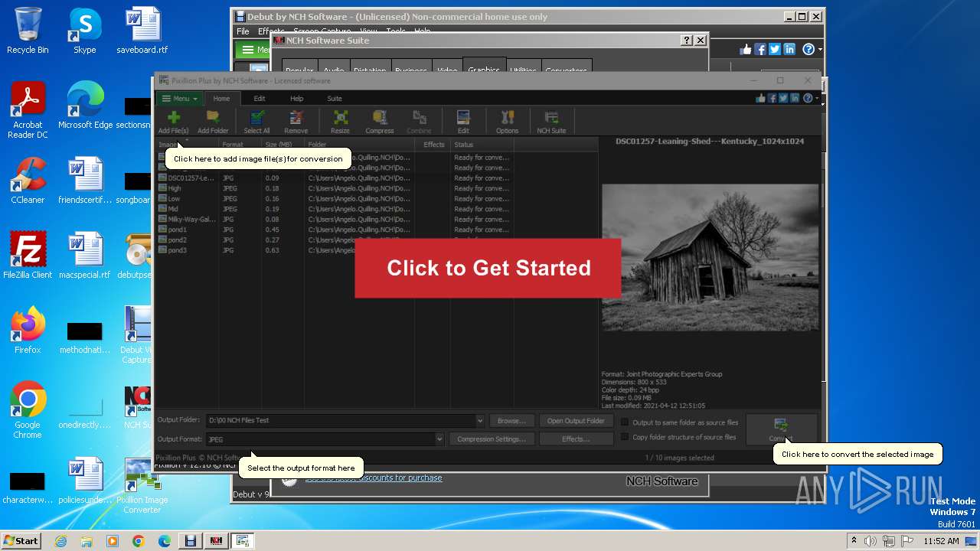This screenshot has width=980, height=551.
Task: Open the Google Chrome desktop icon
Action: click(x=28, y=410)
